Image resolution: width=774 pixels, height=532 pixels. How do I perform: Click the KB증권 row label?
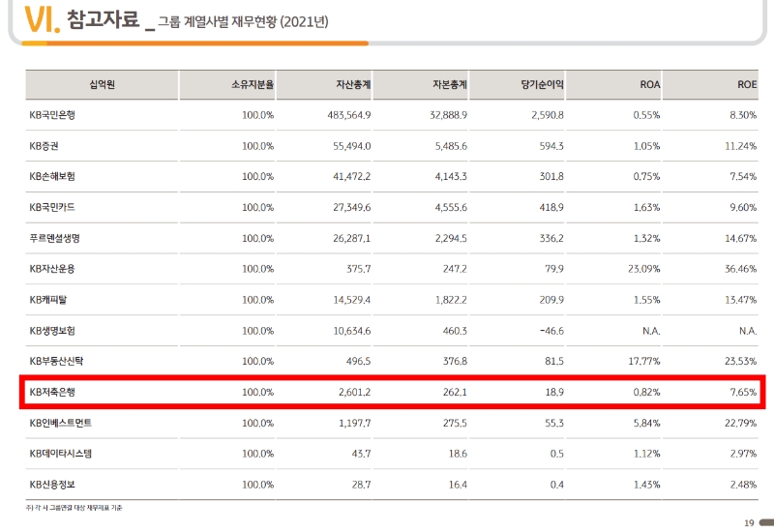(44, 146)
